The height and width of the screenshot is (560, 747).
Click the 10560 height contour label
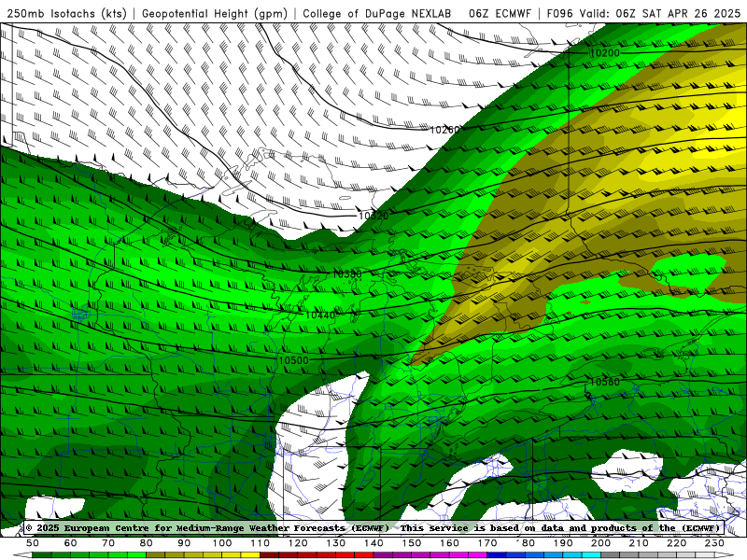coord(604,382)
